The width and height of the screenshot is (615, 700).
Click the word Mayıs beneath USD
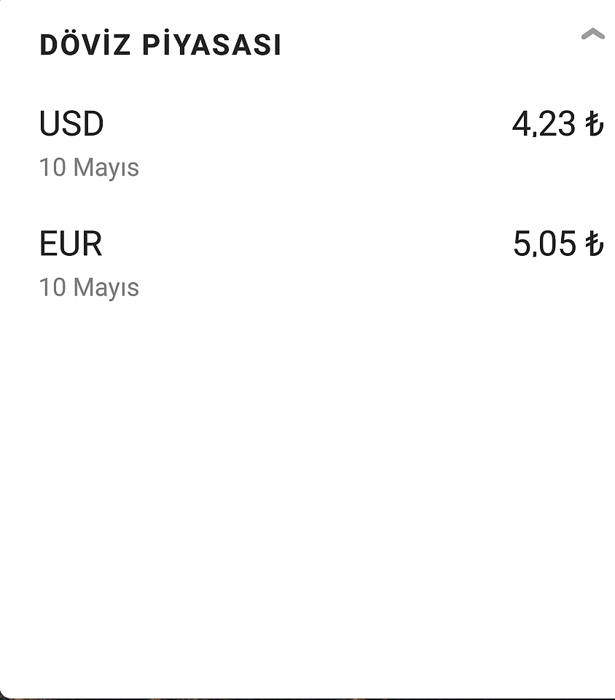click(106, 168)
